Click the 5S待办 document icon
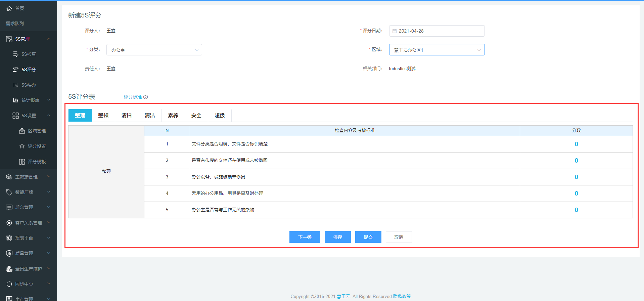644x301 pixels. [15, 85]
